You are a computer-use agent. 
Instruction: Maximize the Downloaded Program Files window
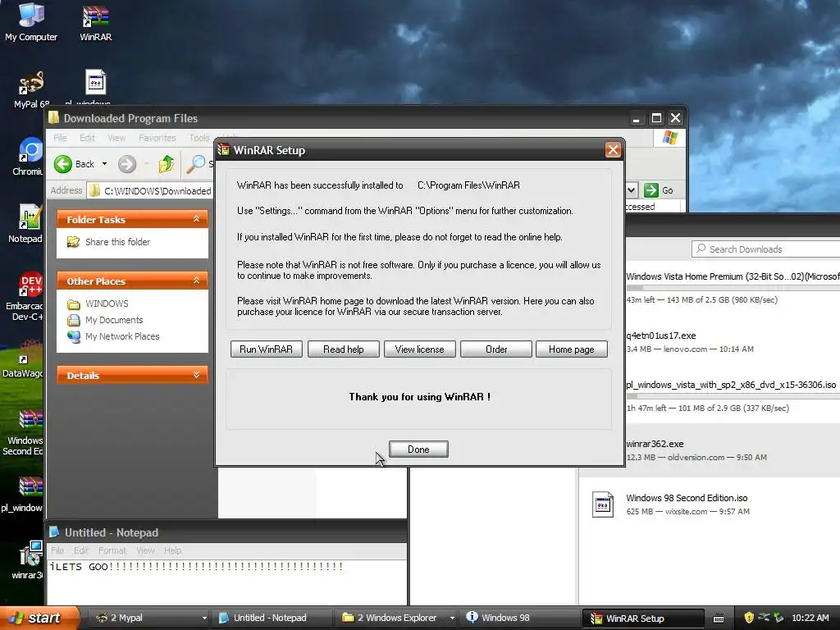point(656,118)
